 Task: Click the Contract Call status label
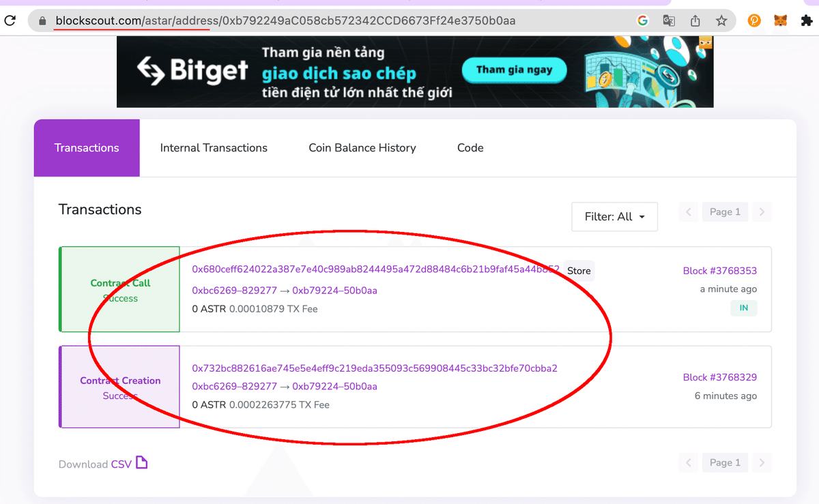point(120,283)
